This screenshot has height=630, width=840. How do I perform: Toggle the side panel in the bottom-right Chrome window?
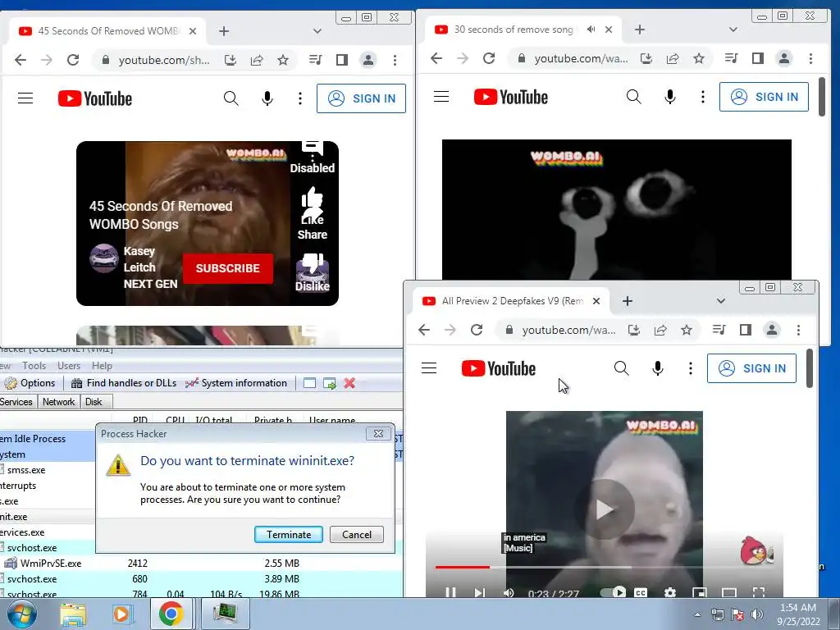point(745,330)
